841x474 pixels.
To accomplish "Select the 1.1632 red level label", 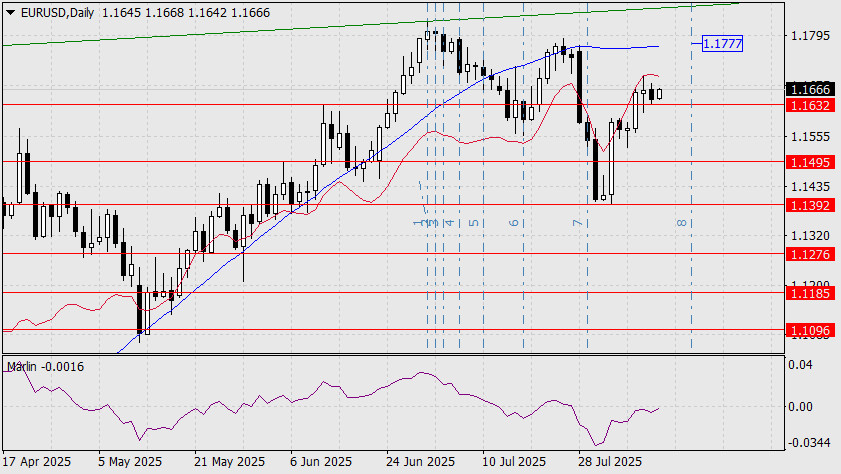I will 810,105.
